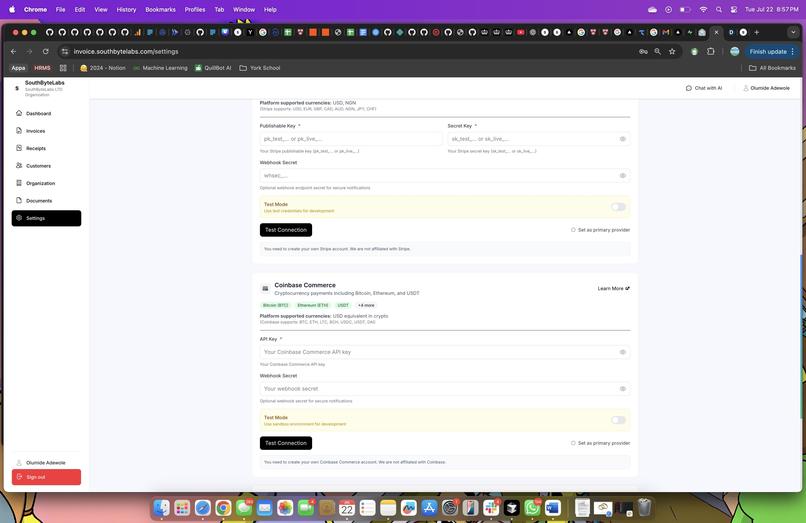Open Chat with AI

pyautogui.click(x=704, y=88)
